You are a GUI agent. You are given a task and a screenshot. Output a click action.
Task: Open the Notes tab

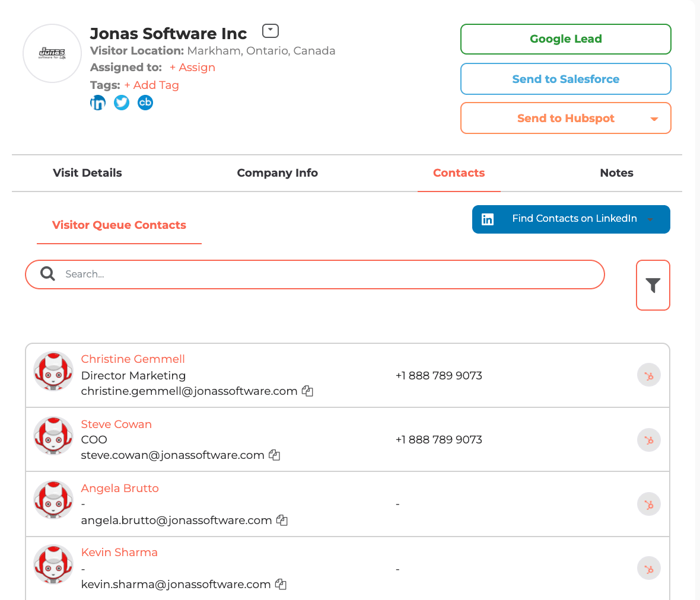point(616,173)
